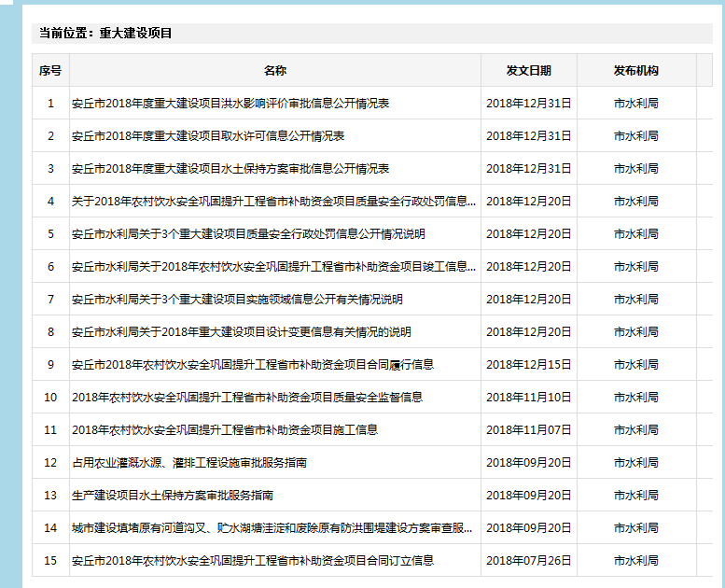Select date 2018年09月20日 in row 14
The height and width of the screenshot is (588, 725).
pos(529,528)
